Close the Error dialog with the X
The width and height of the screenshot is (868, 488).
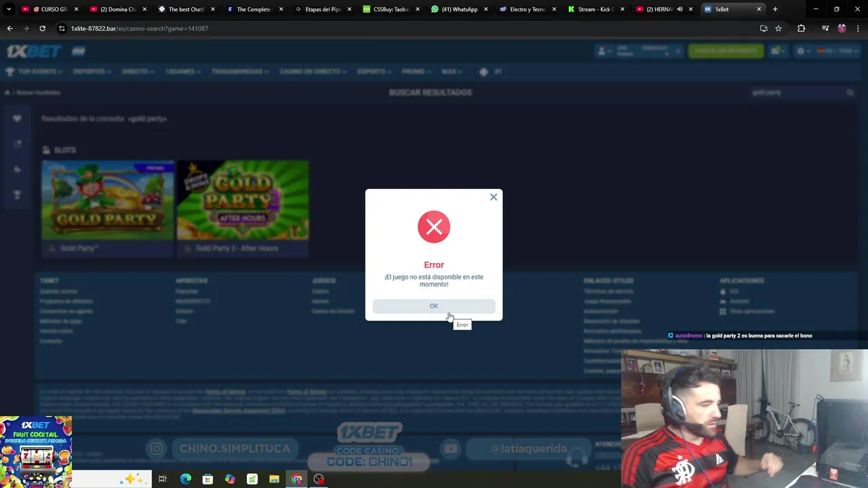point(494,197)
